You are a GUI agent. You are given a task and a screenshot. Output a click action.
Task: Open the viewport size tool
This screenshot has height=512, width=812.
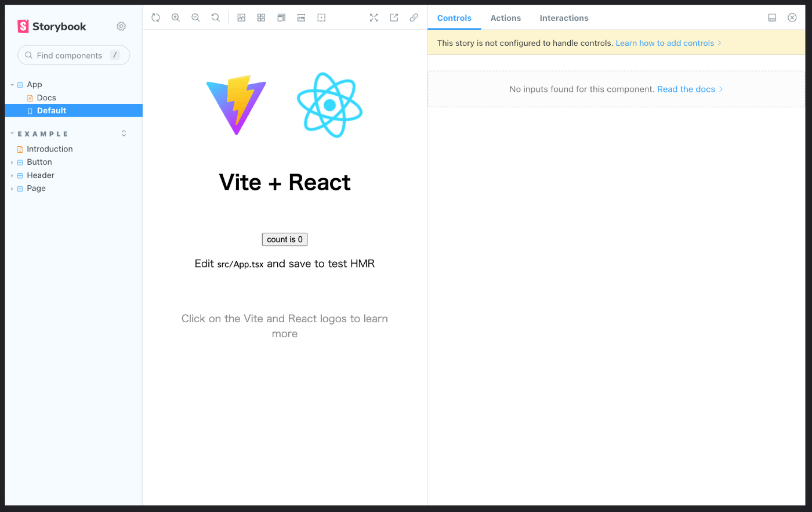(281, 18)
